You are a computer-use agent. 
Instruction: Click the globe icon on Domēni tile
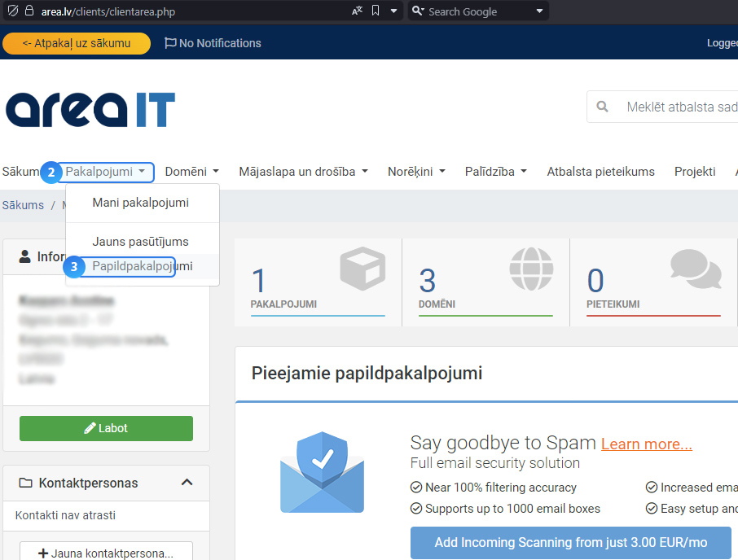[531, 269]
